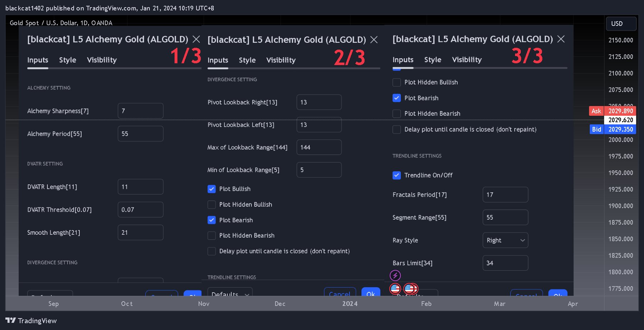Viewport: 644px width, 330px height.
Task: Switch to Visibility tab in dialog 2/3
Action: coord(281,60)
